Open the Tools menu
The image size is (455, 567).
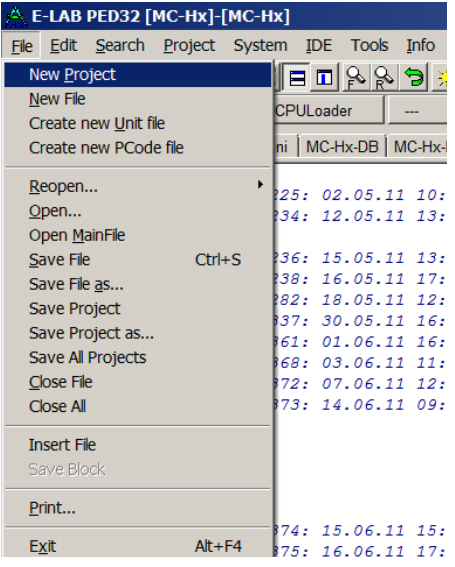coord(369,46)
